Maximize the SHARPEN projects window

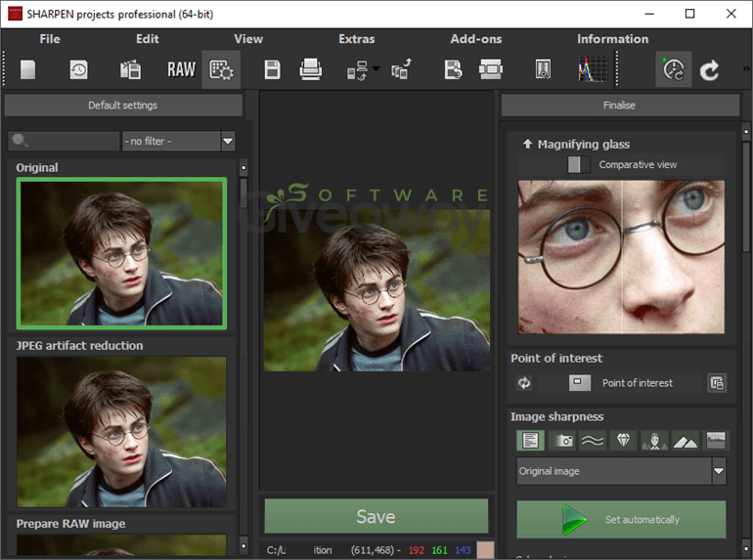689,14
